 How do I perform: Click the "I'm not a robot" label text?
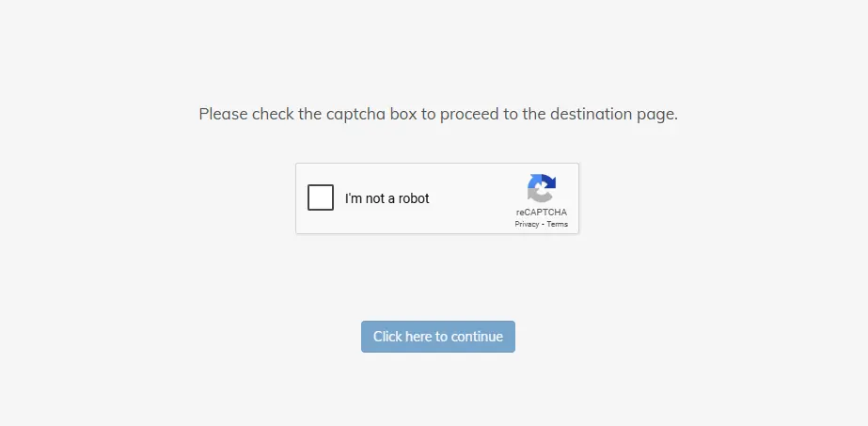[x=387, y=198]
